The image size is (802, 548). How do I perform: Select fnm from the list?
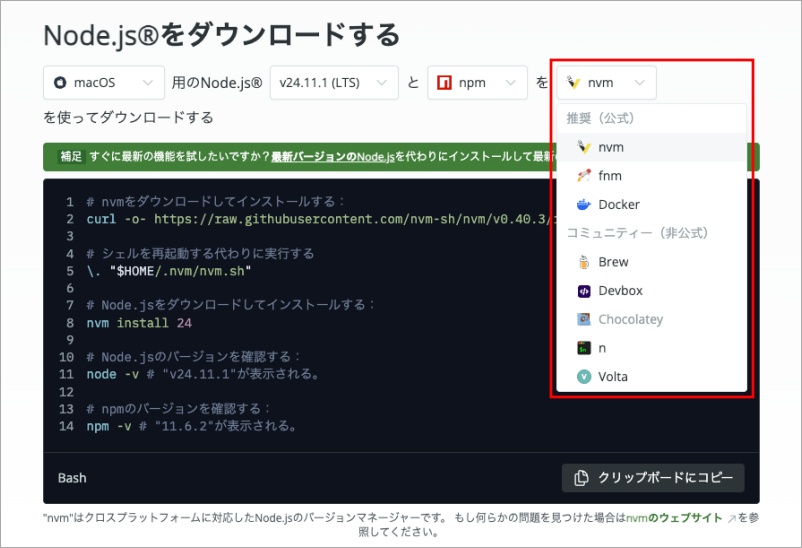[610, 176]
